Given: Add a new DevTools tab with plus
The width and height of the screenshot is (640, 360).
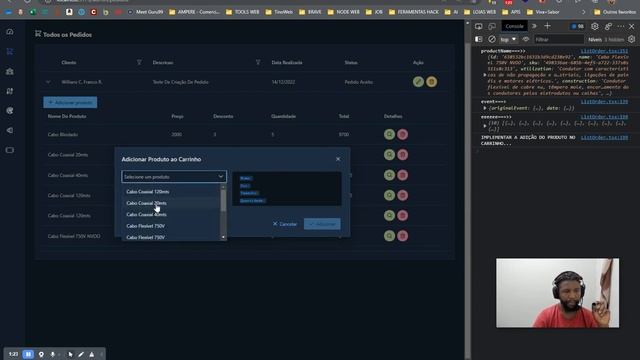Looking at the screenshot, I should [547, 26].
